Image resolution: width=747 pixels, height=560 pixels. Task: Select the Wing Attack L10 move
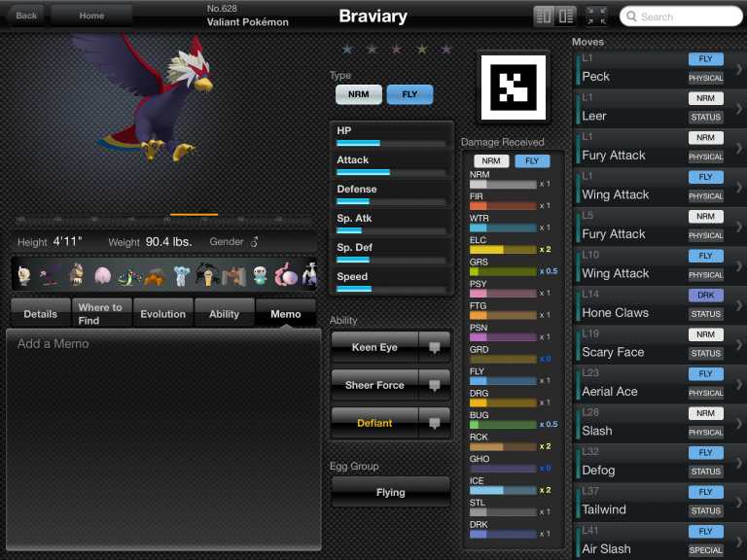(x=659, y=265)
